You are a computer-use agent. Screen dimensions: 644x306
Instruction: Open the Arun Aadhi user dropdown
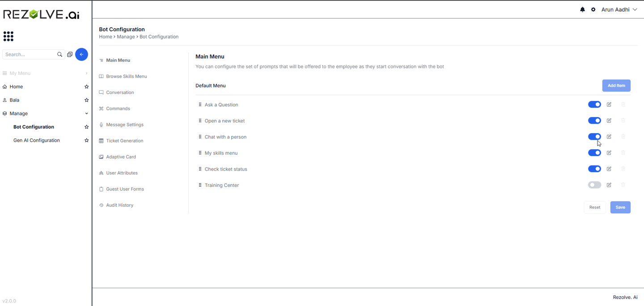point(619,9)
